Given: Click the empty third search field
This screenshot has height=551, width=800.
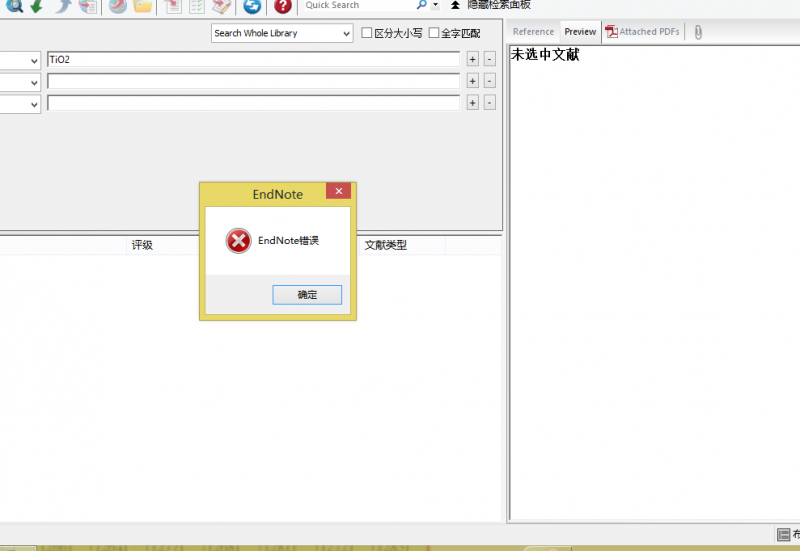Looking at the screenshot, I should tap(254, 103).
